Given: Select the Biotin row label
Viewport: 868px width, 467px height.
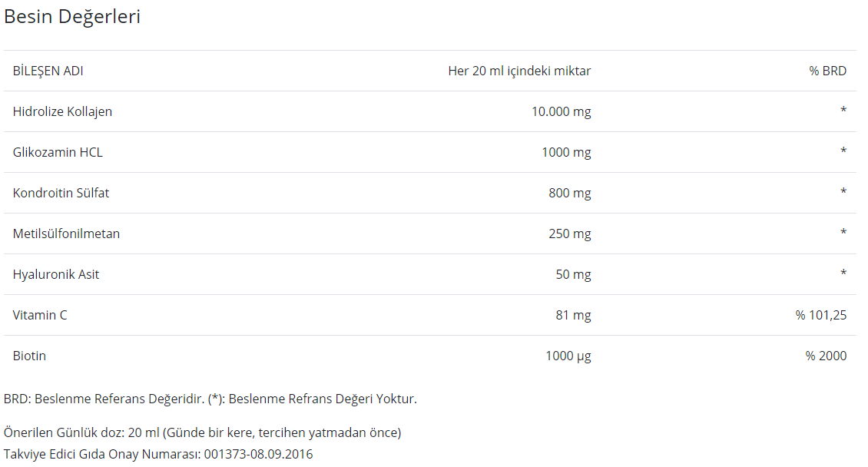Looking at the screenshot, I should pos(29,356).
